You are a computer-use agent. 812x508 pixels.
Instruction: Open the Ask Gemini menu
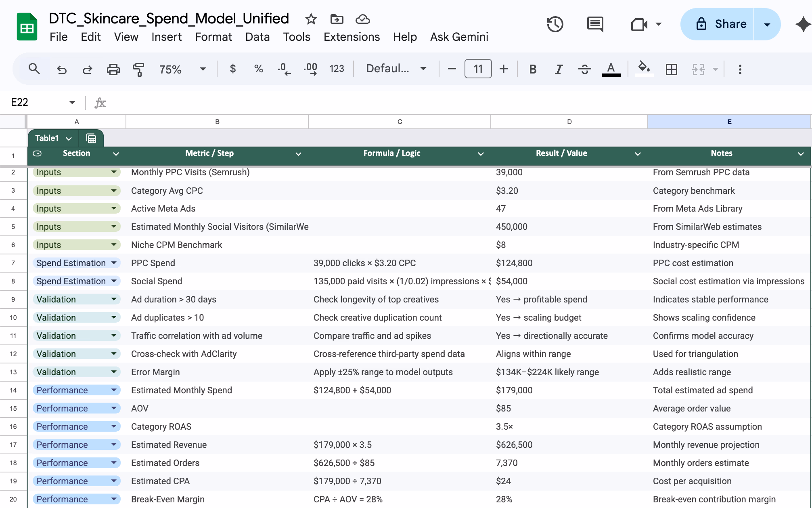pos(459,37)
